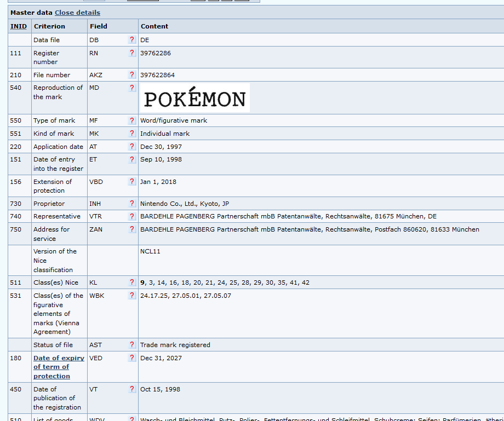Select proprietor Nintendo Co., Ltd., Kyoto, JP
The image size is (504, 421).
point(185,204)
